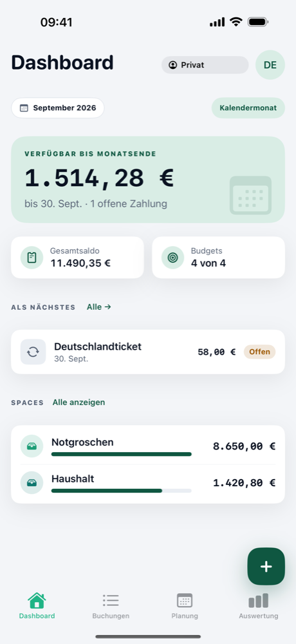
Task: Tap the green plus add button
Action: pos(266,566)
